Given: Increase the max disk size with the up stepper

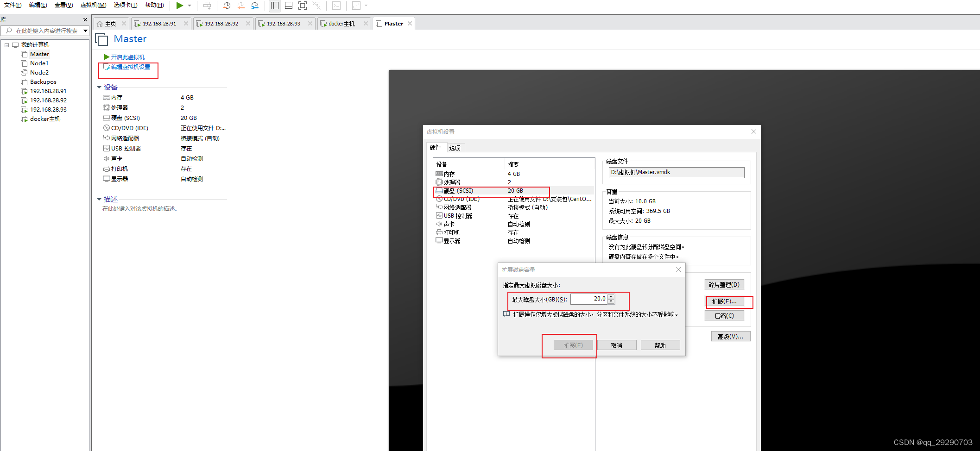Looking at the screenshot, I should coord(611,297).
